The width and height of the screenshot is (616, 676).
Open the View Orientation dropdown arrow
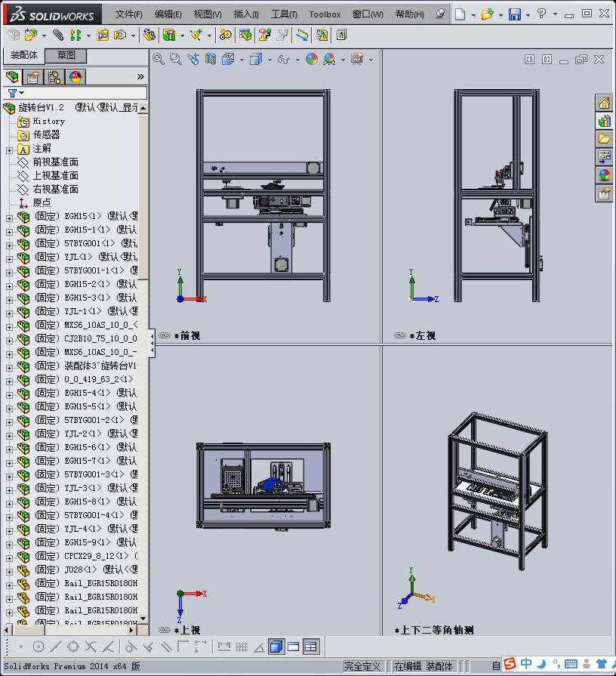(242, 60)
